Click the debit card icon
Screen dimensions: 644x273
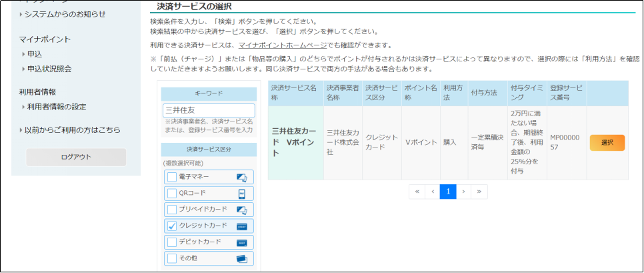click(242, 242)
